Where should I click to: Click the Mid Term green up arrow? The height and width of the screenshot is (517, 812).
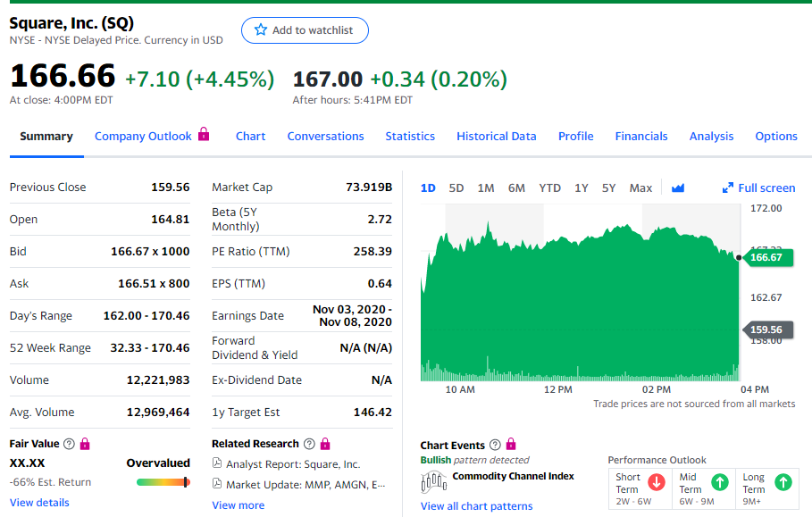point(718,482)
